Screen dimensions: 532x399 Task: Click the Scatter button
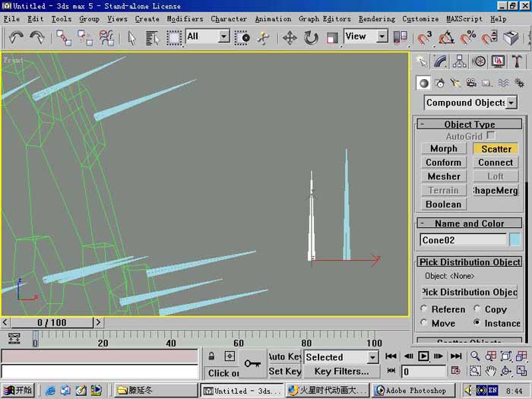pyautogui.click(x=496, y=149)
